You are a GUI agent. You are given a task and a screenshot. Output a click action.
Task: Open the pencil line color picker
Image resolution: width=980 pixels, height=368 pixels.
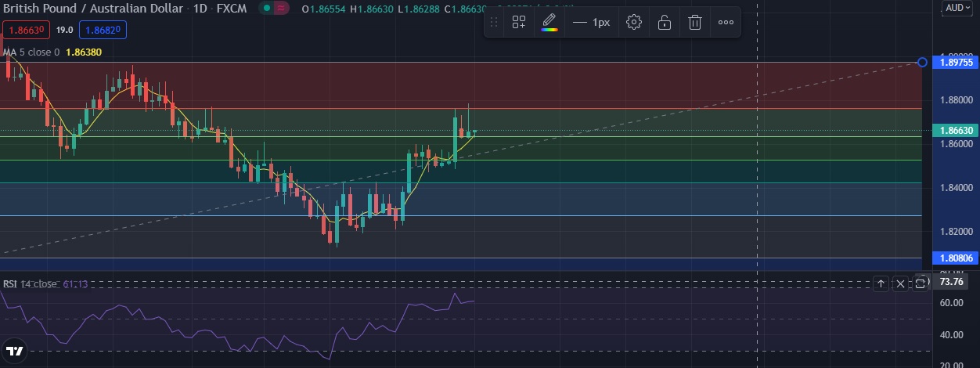pos(549,22)
